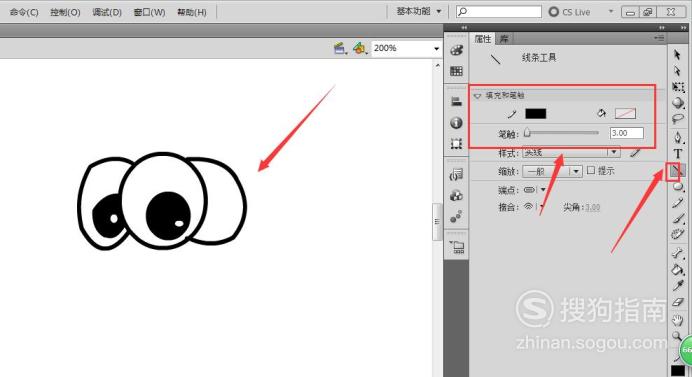Open the 缩放 scale dropdown
692x377 pixels.
[552, 171]
